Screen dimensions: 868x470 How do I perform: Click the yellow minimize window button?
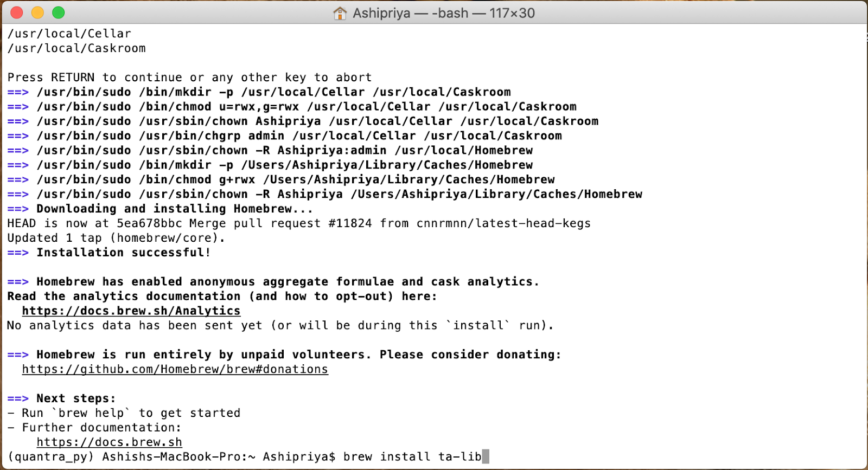point(37,12)
